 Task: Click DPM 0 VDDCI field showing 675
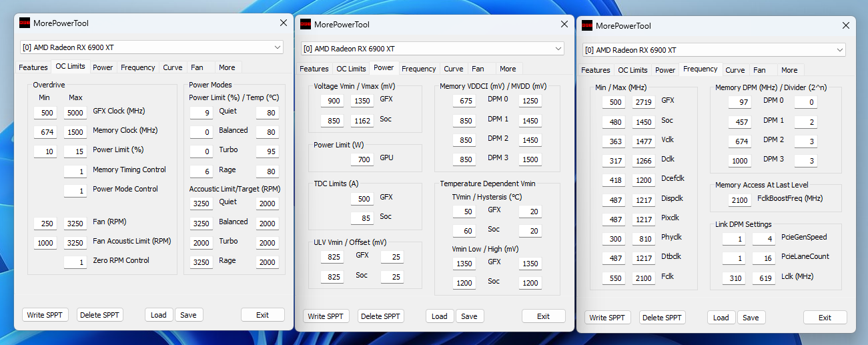tap(464, 101)
